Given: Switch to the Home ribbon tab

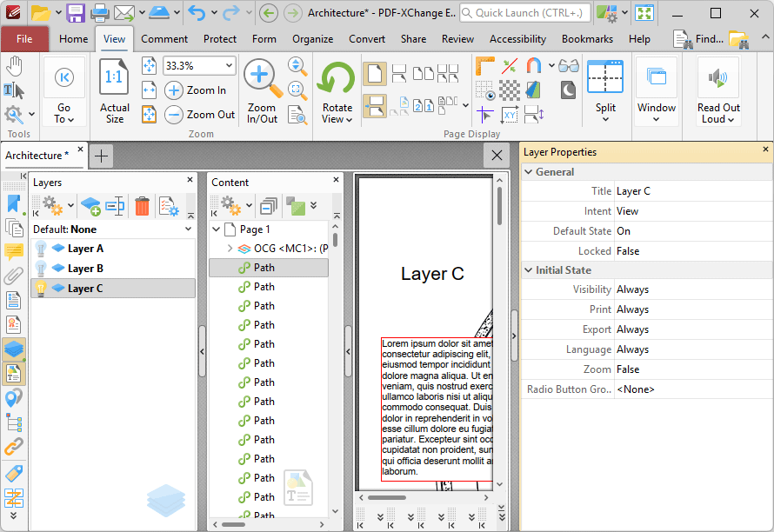Looking at the screenshot, I should 74,39.
